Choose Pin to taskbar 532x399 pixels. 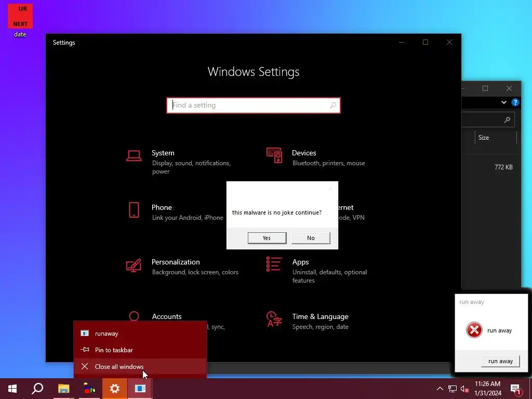(140, 350)
